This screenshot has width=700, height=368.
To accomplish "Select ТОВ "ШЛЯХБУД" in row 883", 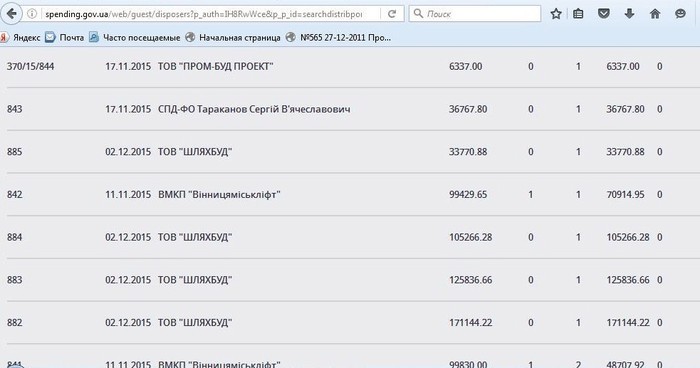I will coord(195,280).
